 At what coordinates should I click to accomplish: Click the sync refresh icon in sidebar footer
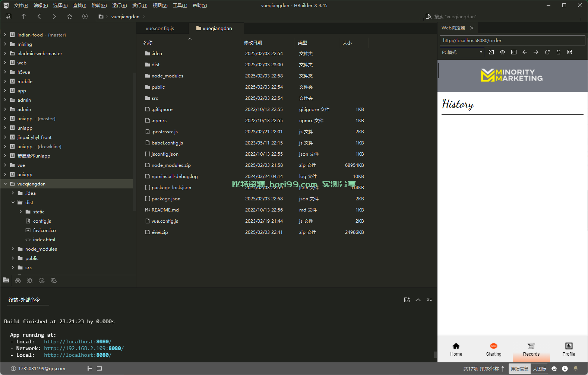click(x=42, y=280)
